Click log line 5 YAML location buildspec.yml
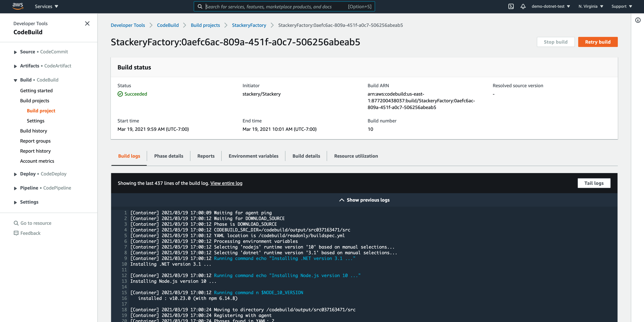The image size is (644, 322). [x=237, y=236]
